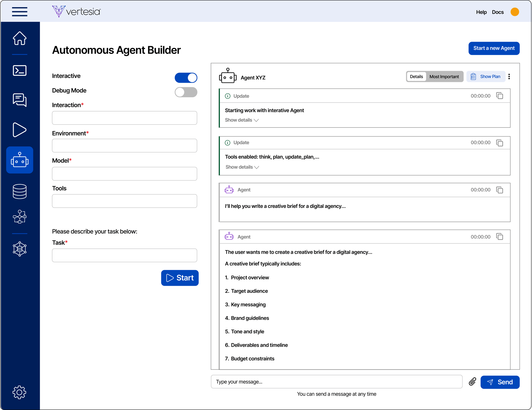532x410 pixels.
Task: Copy the 'Tools enabled' update message
Action: pyautogui.click(x=499, y=143)
